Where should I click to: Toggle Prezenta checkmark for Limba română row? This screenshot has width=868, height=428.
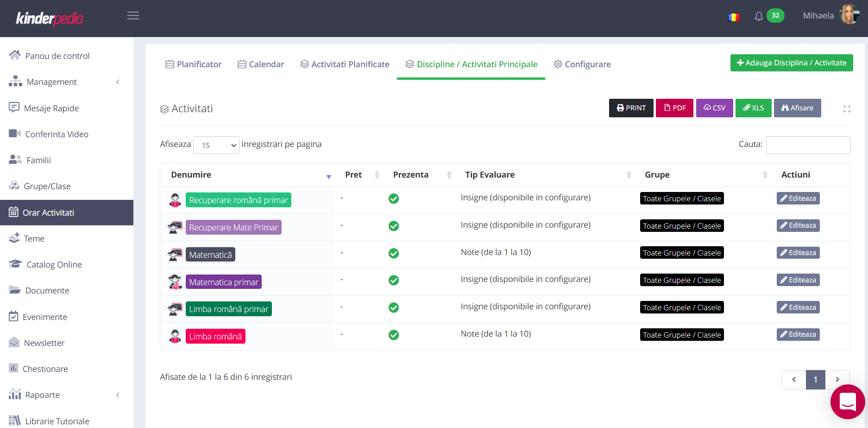tap(394, 335)
